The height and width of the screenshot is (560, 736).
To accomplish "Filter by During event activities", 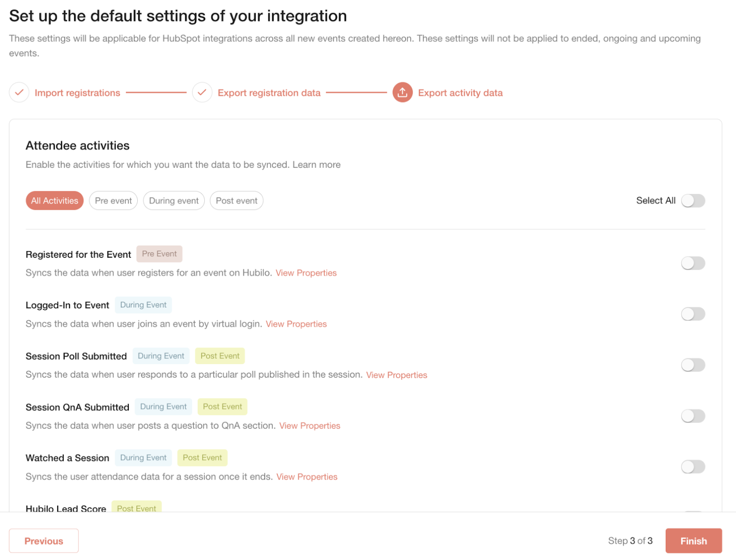I will 174,200.
